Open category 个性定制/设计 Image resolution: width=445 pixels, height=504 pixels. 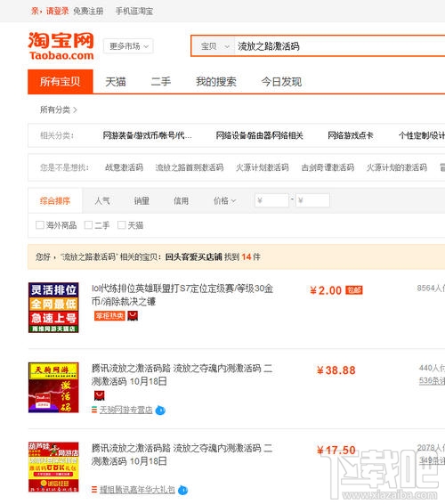pos(422,135)
